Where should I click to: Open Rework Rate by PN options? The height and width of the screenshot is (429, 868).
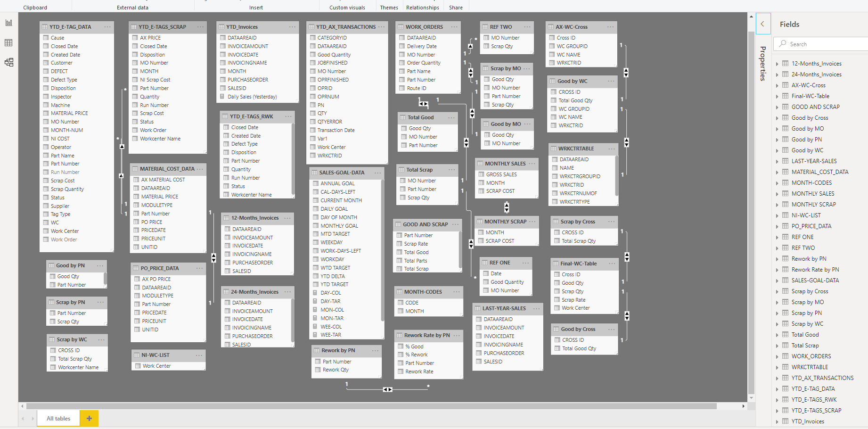pos(457,335)
